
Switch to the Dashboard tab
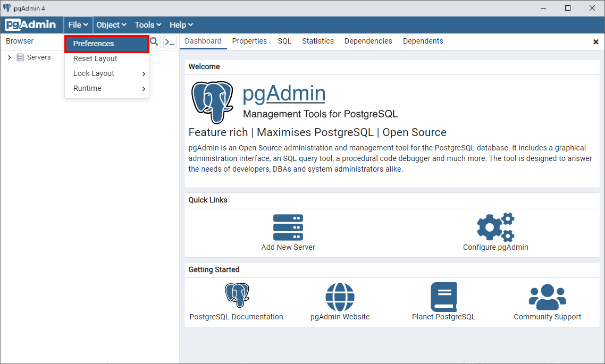point(203,41)
